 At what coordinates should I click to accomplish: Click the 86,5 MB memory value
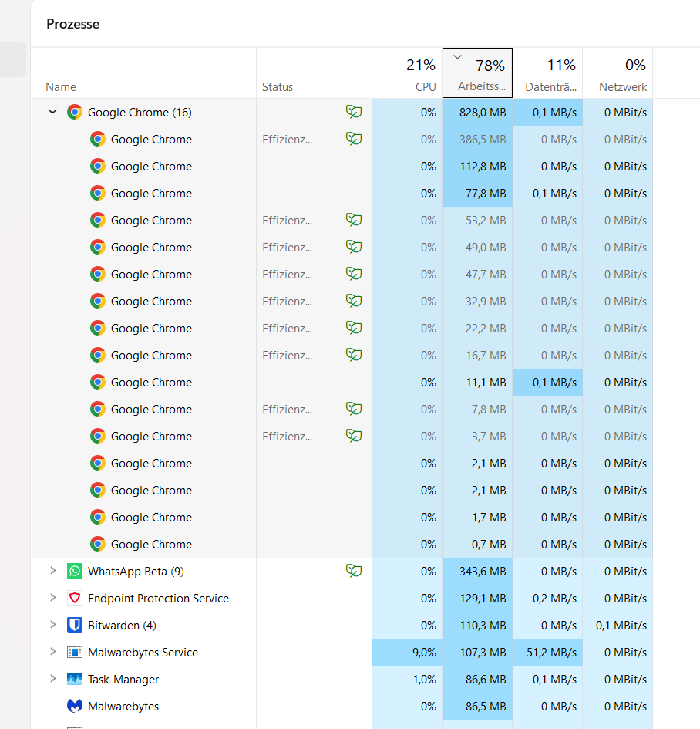tap(486, 706)
